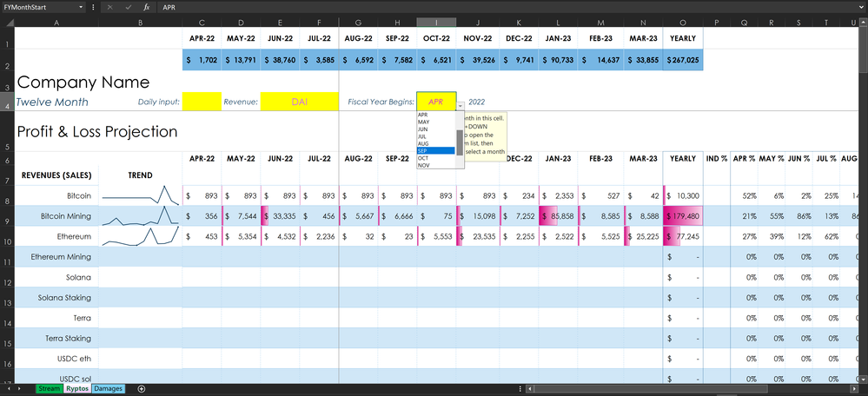Click Ethereum MAR-23 value 25,225
The height and width of the screenshot is (396, 868).
643,237
